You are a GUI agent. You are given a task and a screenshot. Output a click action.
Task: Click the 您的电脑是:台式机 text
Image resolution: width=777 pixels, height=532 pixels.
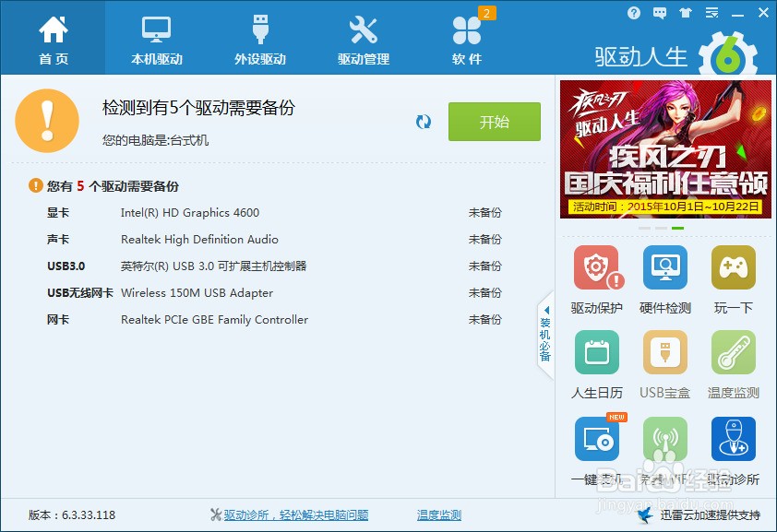point(156,140)
